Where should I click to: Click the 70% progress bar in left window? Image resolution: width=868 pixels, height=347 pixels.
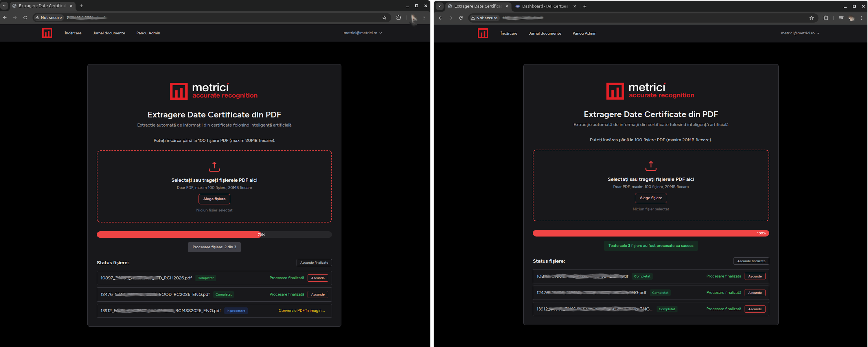[x=214, y=235]
